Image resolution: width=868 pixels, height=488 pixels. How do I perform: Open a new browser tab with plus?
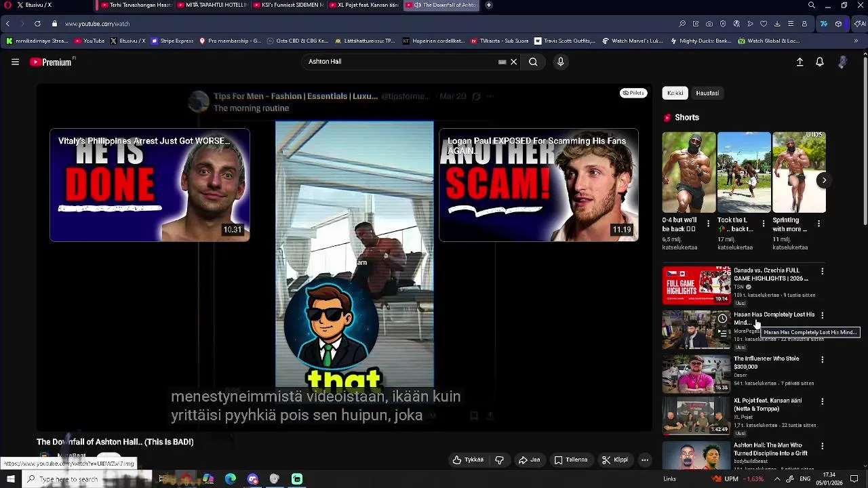(488, 5)
